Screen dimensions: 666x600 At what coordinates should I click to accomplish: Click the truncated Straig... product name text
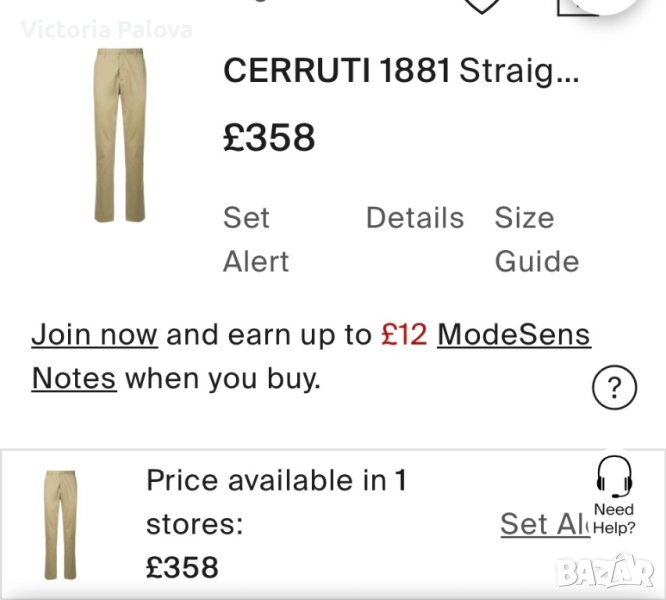[518, 71]
